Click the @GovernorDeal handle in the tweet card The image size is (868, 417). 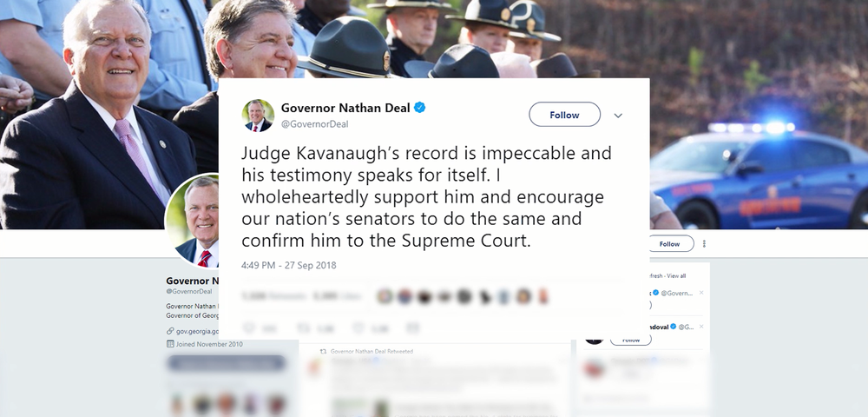(314, 124)
